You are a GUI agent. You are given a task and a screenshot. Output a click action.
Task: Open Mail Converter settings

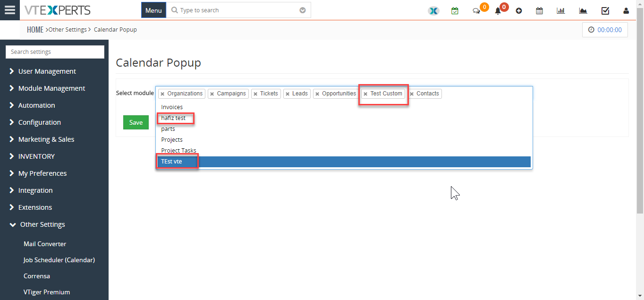coord(45,244)
